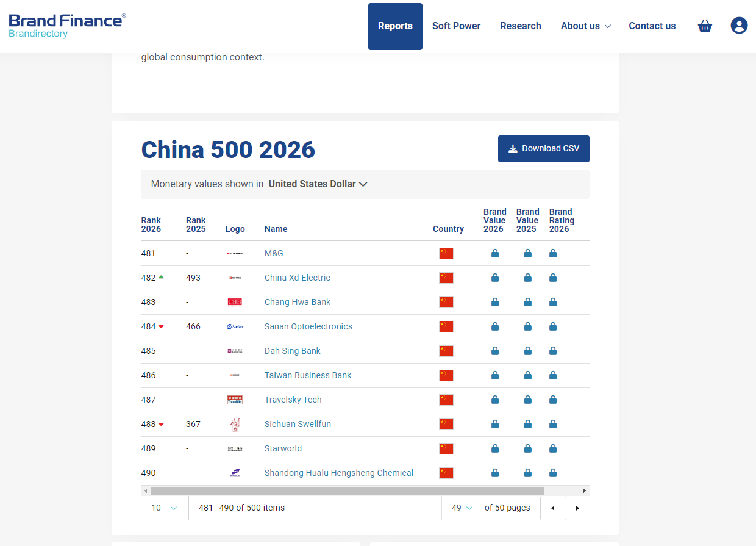Click the Sichuan Swellfun logo image
The image size is (756, 546).
[235, 424]
